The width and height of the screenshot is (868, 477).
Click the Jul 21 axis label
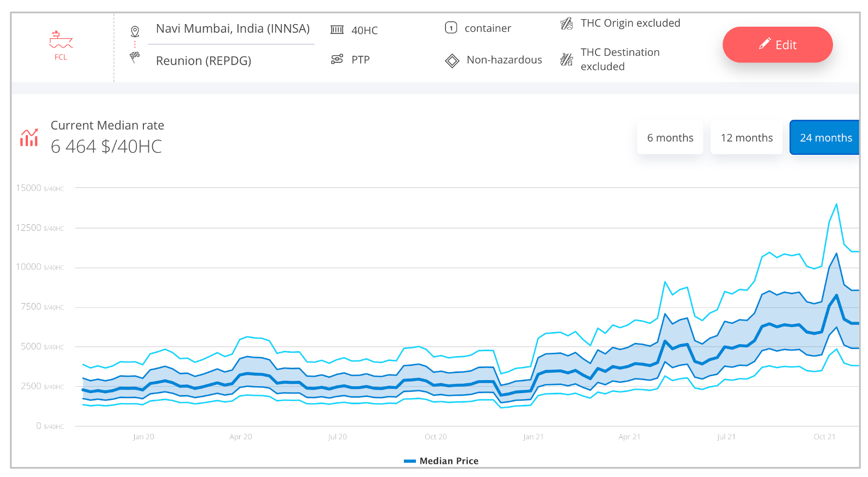(x=726, y=437)
